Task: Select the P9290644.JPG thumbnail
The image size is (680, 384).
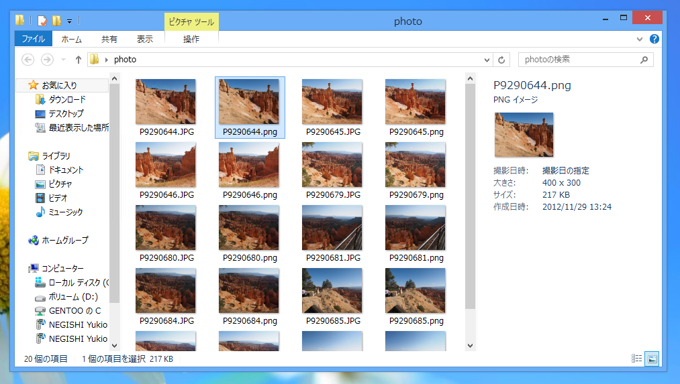Action: 166,102
